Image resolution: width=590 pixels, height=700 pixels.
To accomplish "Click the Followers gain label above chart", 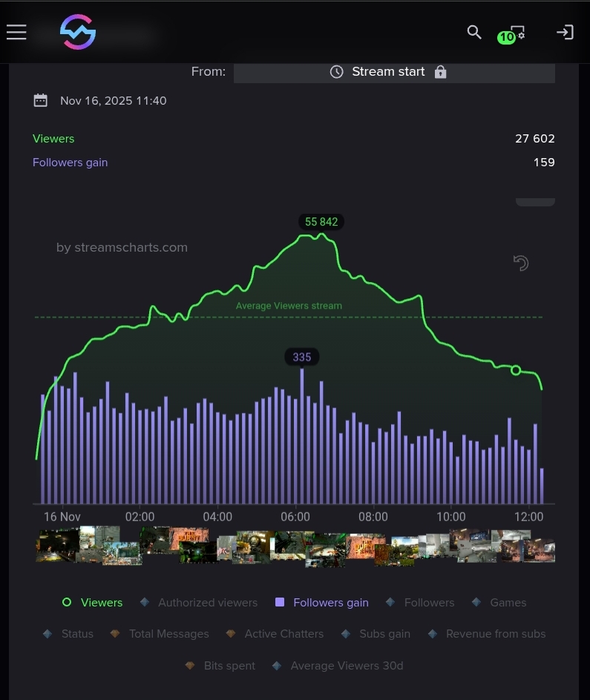I will coord(70,162).
